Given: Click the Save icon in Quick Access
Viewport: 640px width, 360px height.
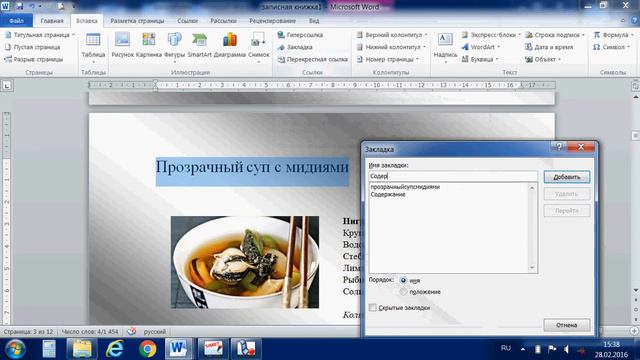Looking at the screenshot, I should pos(19,7).
